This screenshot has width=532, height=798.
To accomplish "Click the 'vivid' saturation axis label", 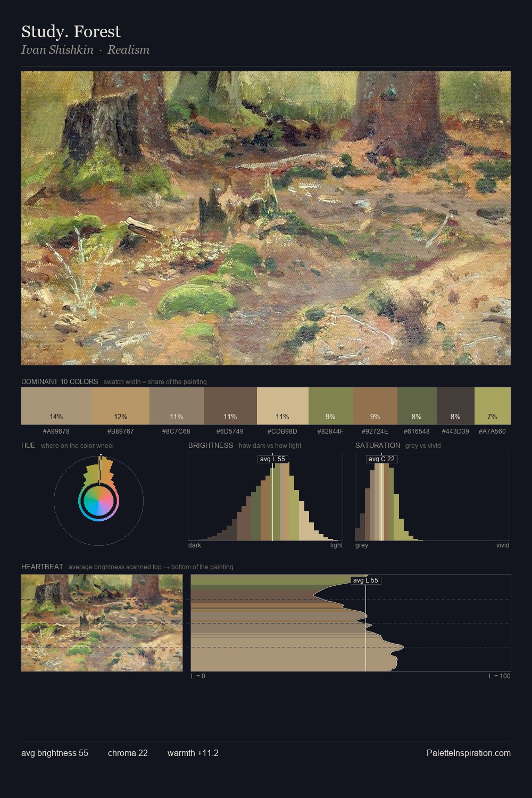I will [x=503, y=545].
